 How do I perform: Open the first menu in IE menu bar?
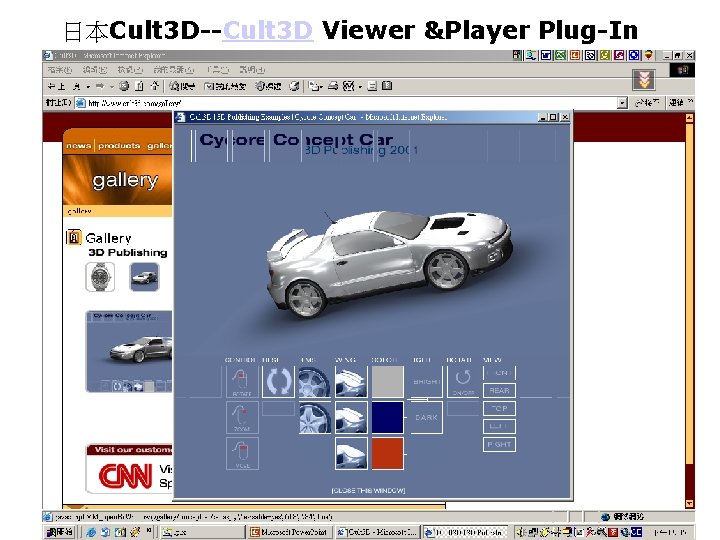coord(60,70)
